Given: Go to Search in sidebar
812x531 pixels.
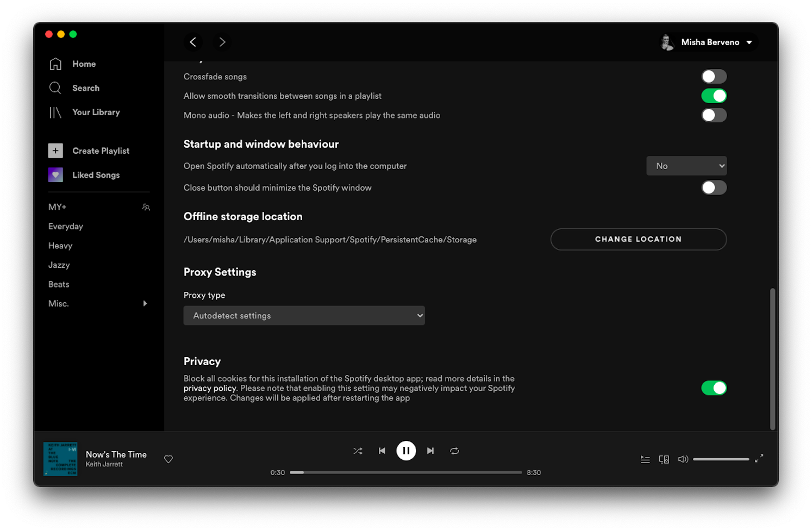Looking at the screenshot, I should click(85, 88).
